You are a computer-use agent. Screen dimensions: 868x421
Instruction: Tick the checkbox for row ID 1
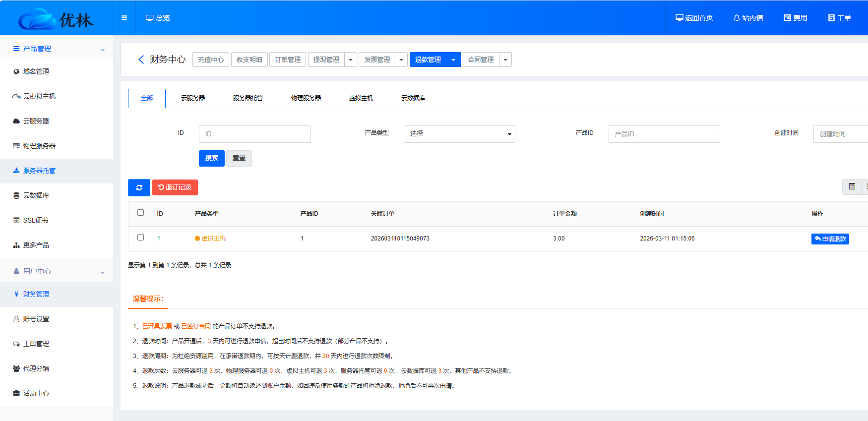(x=140, y=238)
